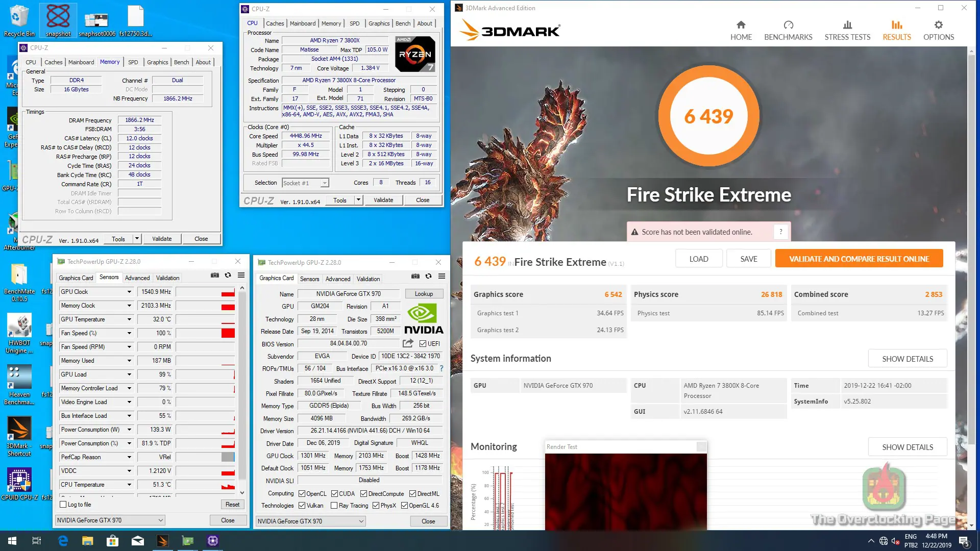The height and width of the screenshot is (551, 980).
Task: Click the BIOS share/export icon in GPU-Z
Action: pyautogui.click(x=408, y=343)
